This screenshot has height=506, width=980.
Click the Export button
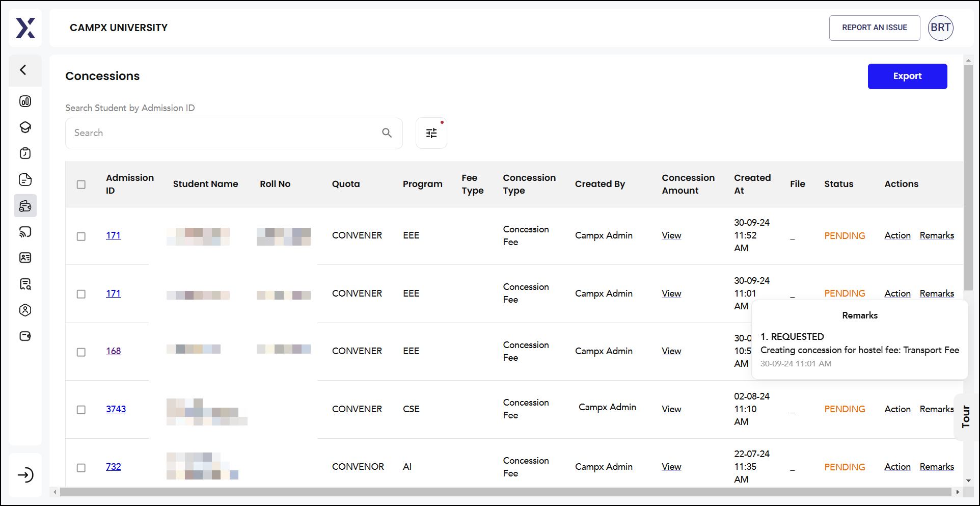[907, 76]
